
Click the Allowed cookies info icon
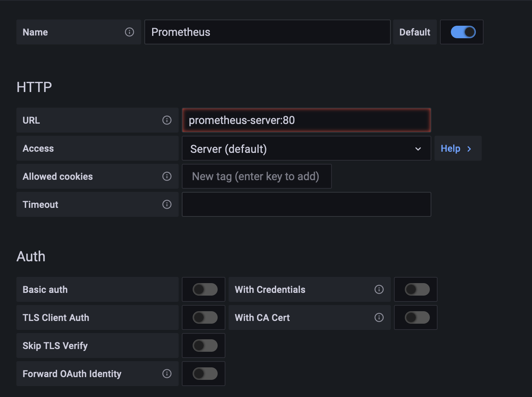pos(167,176)
